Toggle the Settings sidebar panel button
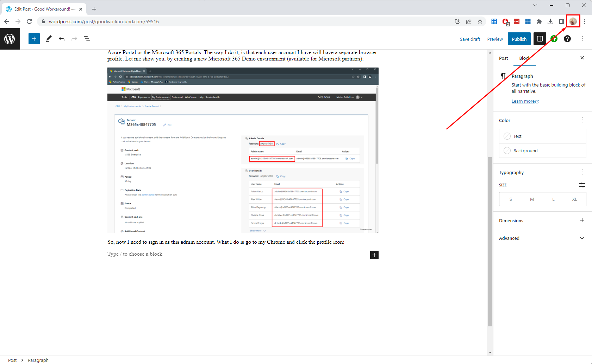 [540, 39]
